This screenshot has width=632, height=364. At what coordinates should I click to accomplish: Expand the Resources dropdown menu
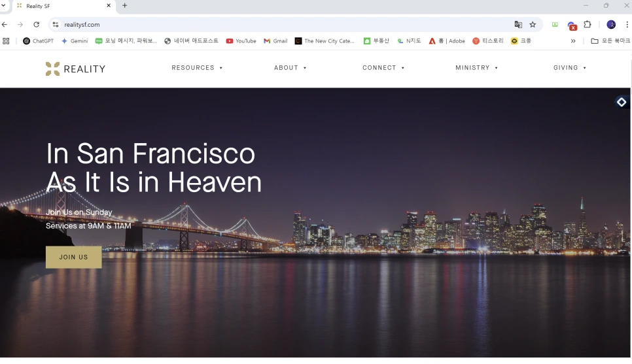(197, 68)
